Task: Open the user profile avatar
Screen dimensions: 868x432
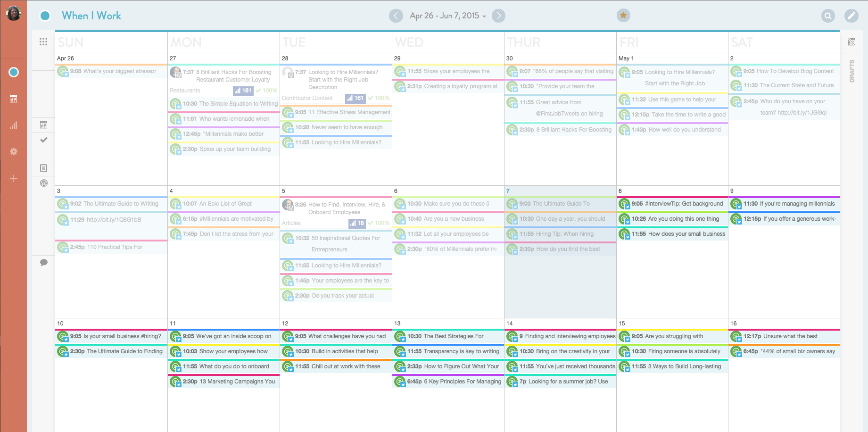Action: [13, 13]
